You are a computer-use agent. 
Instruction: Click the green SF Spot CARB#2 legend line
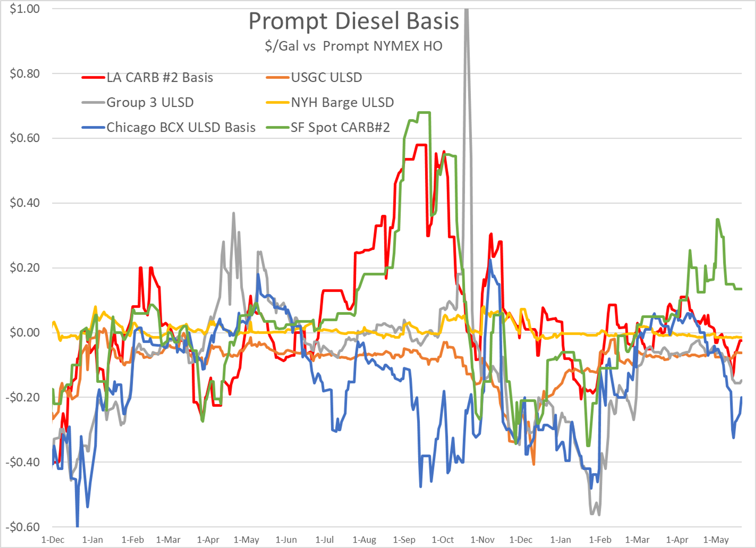coord(278,127)
